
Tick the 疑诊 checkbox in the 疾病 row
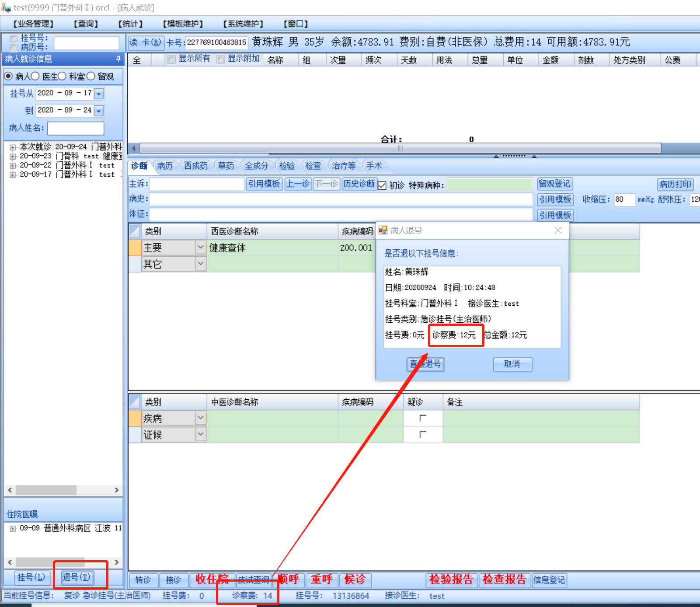pos(423,418)
